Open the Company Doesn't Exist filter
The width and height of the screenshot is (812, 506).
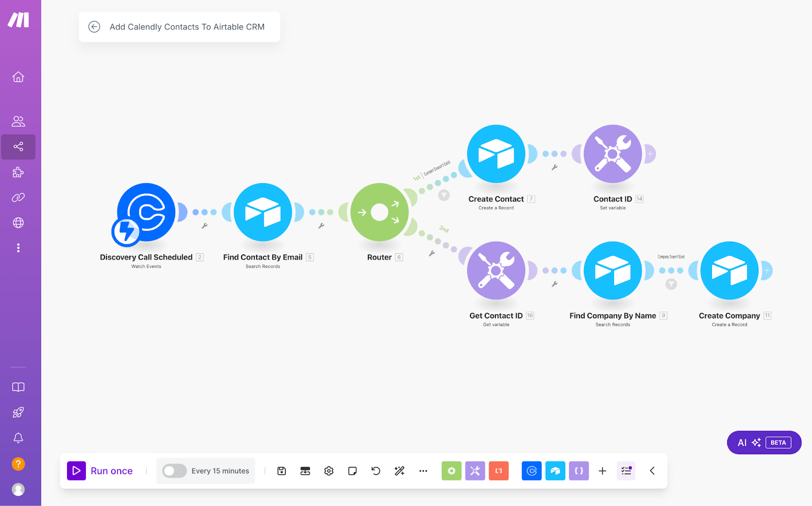[671, 284]
